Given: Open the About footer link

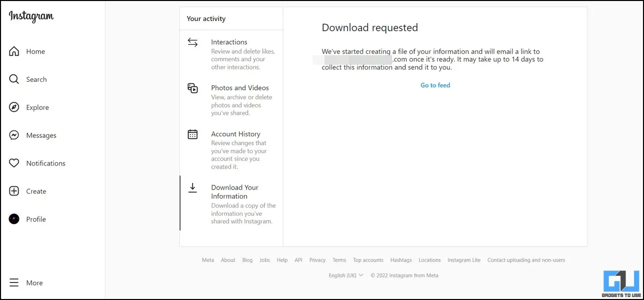Looking at the screenshot, I should [x=228, y=260].
